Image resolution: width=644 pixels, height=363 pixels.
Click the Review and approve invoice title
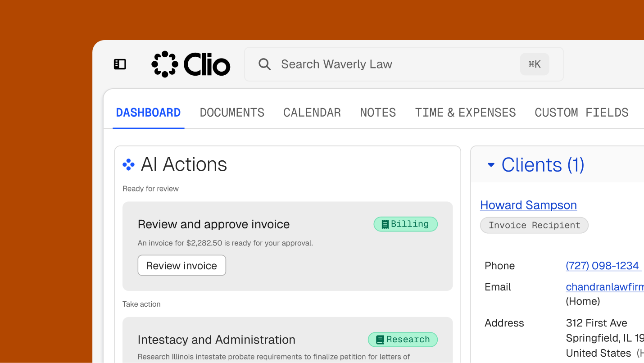coord(214,224)
